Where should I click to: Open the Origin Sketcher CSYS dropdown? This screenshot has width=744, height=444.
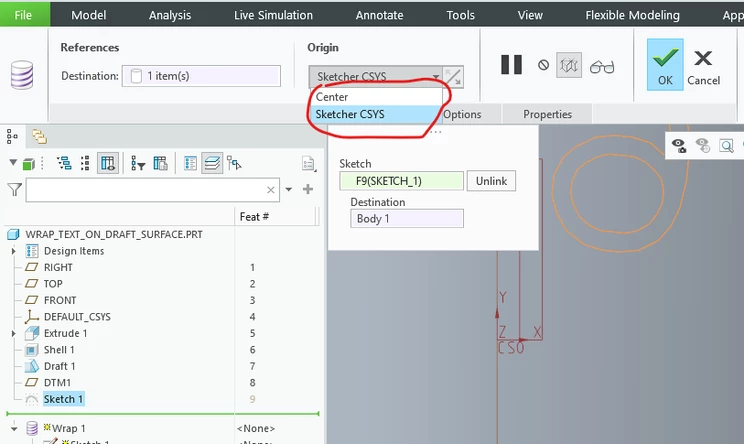[x=375, y=76]
